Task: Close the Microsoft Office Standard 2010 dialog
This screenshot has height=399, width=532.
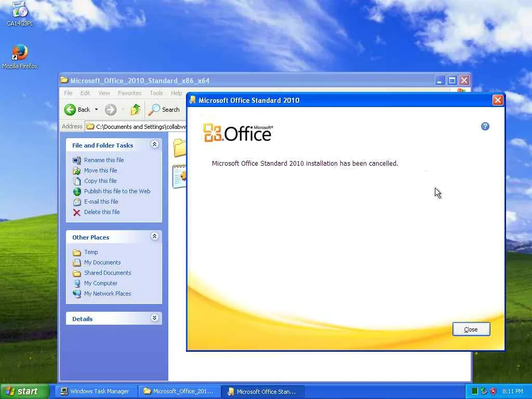Action: point(497,100)
